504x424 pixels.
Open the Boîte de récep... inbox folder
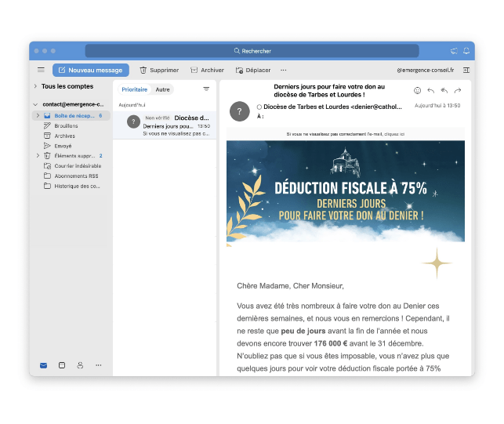[x=71, y=115]
